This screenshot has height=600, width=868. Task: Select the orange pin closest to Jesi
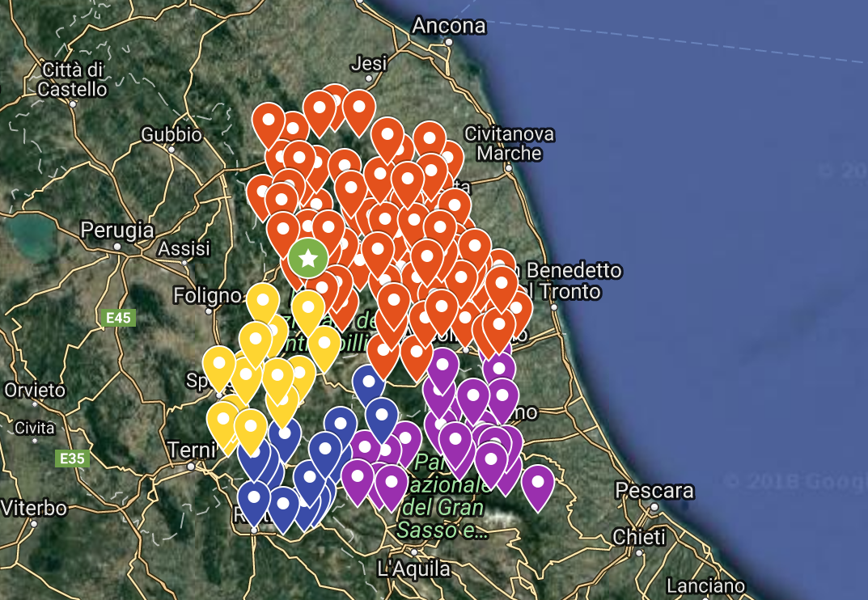(358, 112)
